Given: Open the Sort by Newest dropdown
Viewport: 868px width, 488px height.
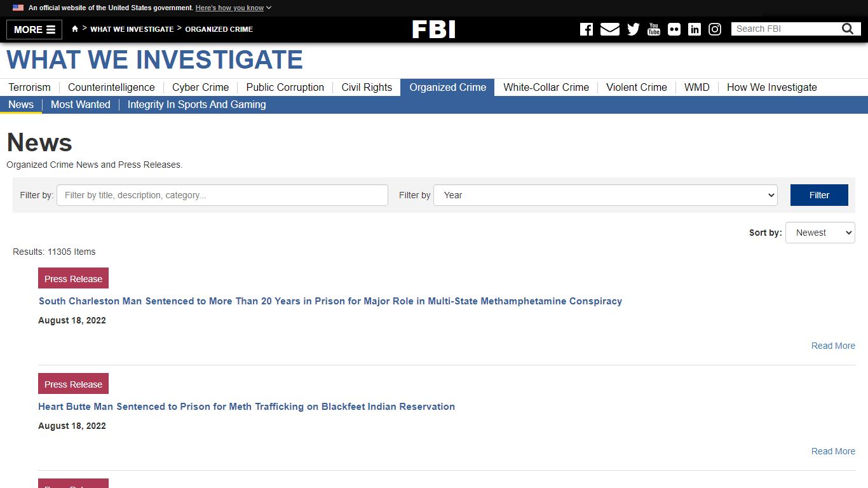Looking at the screenshot, I should [820, 233].
